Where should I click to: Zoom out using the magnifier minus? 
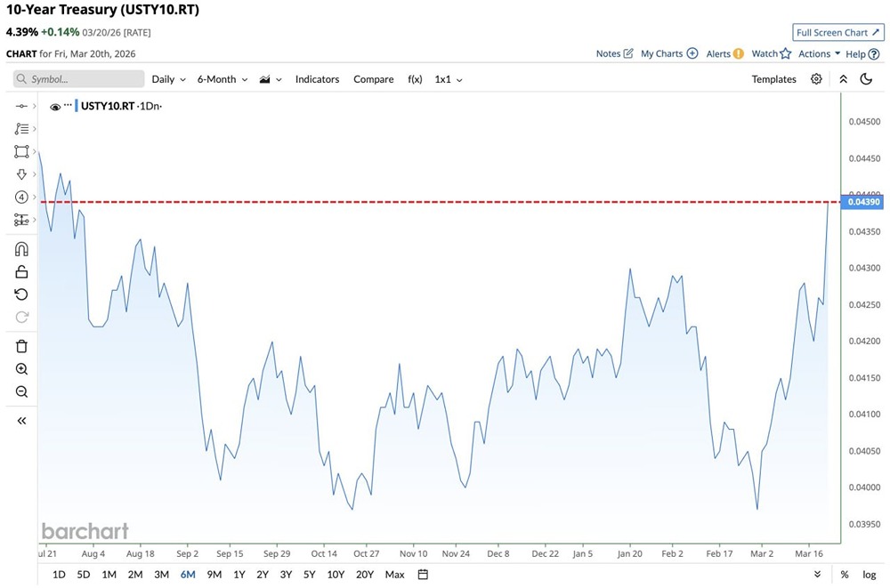coord(22,392)
